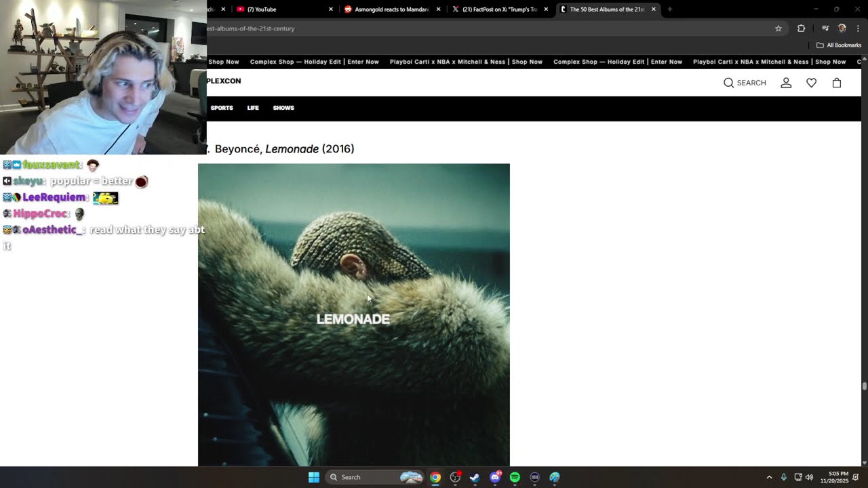Close The 50 Best Albums tab
Image resolution: width=868 pixels, height=488 pixels.
tap(654, 9)
